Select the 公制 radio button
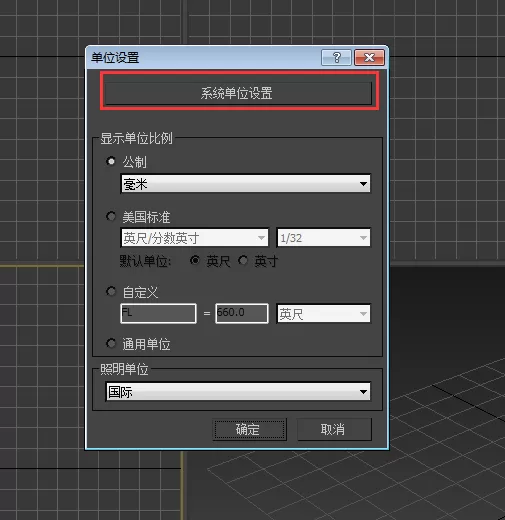Image resolution: width=505 pixels, height=520 pixels. coord(111,162)
